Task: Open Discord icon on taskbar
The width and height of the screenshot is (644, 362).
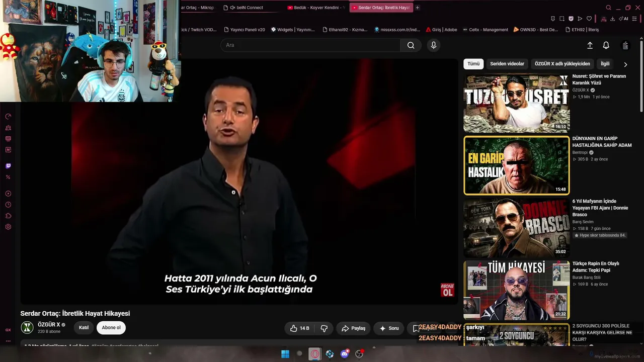Action: [x=345, y=354]
